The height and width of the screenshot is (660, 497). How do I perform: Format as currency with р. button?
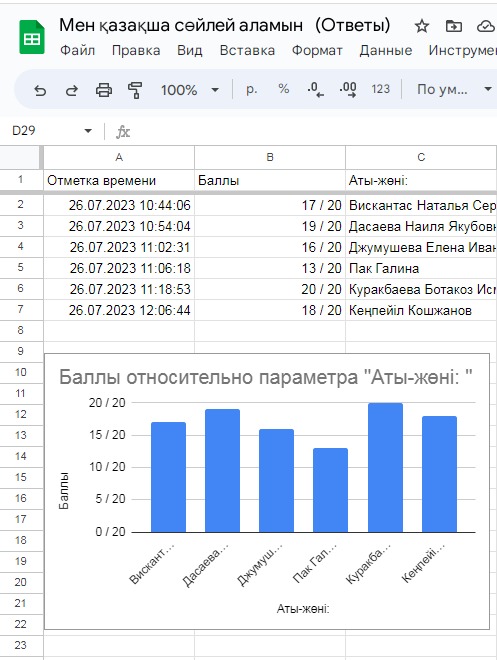tap(252, 89)
